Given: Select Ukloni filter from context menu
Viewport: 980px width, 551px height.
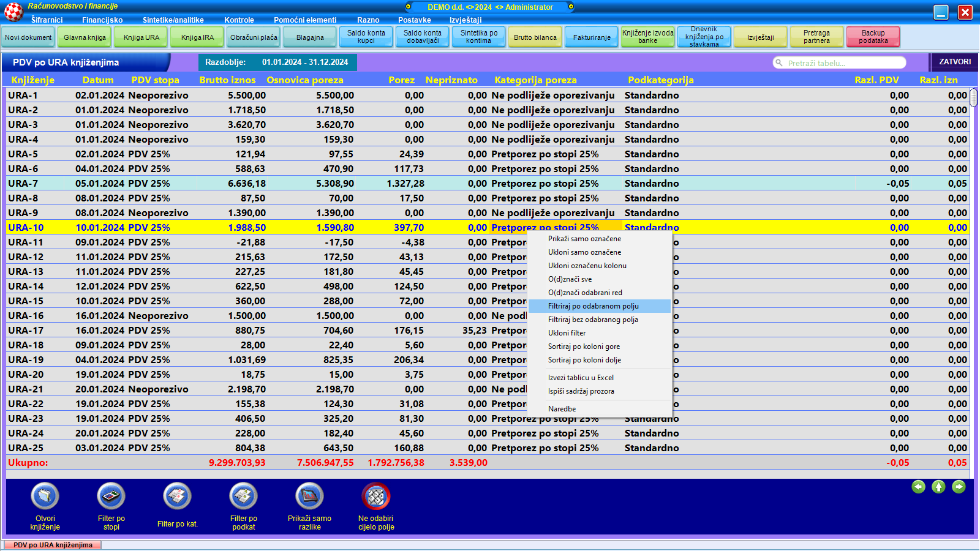Looking at the screenshot, I should tap(567, 333).
